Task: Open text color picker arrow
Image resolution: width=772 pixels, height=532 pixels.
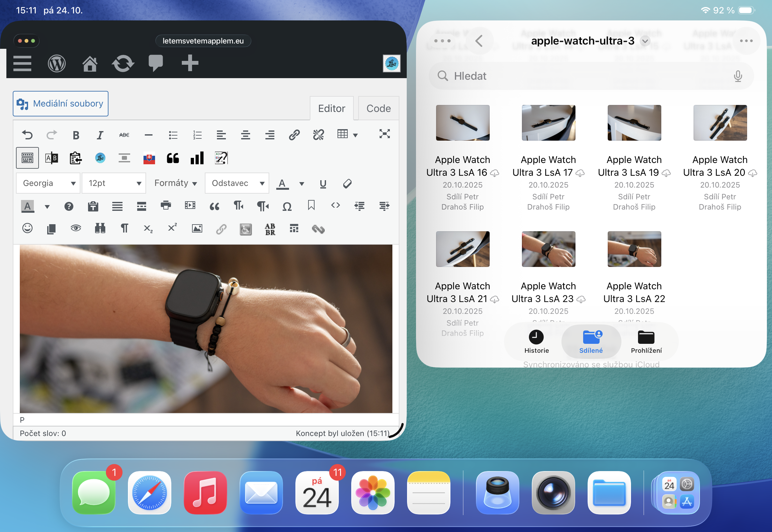Action: (302, 184)
